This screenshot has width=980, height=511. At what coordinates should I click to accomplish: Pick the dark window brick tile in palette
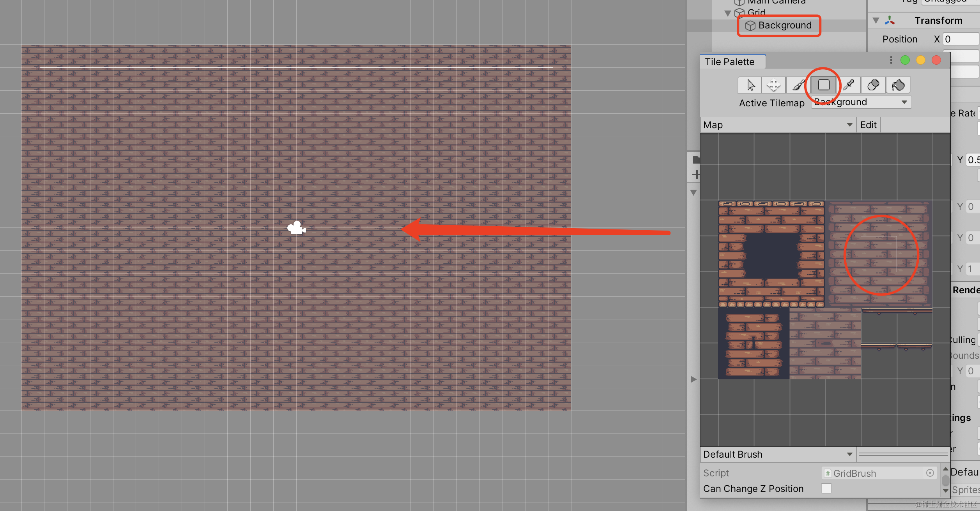771,254
